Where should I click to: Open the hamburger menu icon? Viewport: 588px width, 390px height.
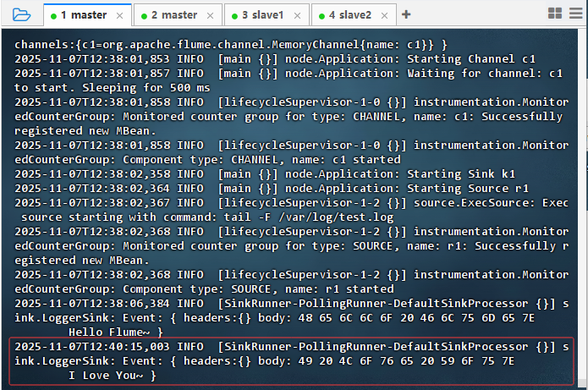coord(576,14)
